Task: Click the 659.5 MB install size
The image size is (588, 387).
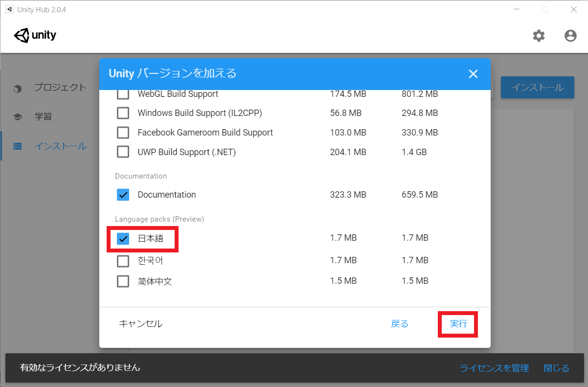Action: coord(420,195)
